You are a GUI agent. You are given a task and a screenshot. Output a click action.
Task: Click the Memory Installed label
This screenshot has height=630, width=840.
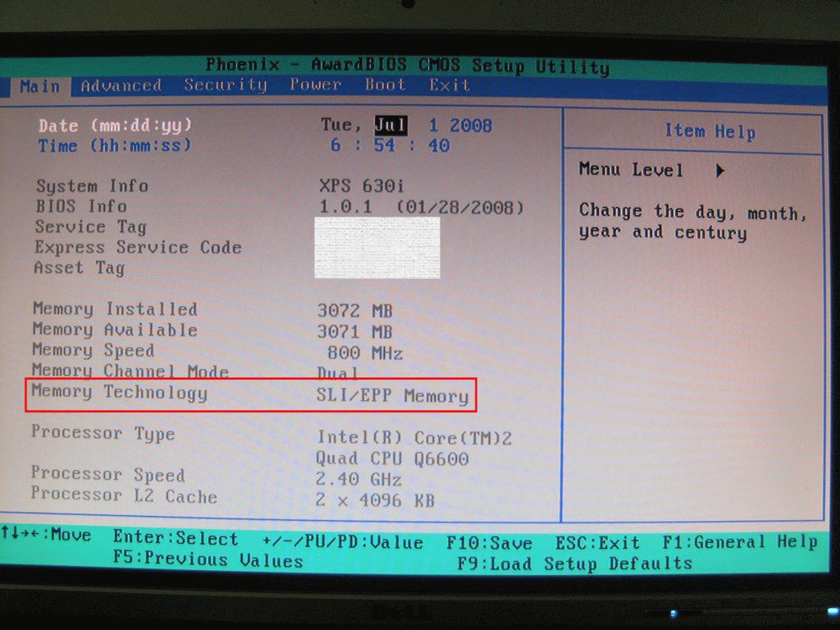click(x=115, y=309)
